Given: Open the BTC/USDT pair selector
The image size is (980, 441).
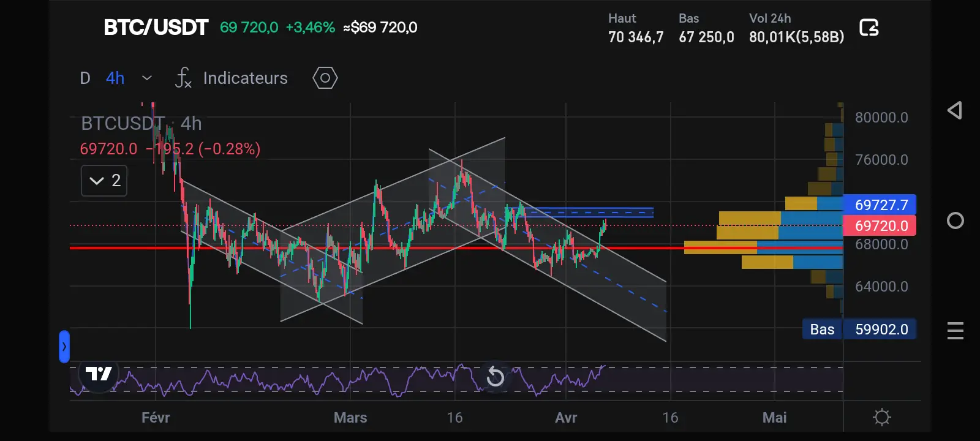Looking at the screenshot, I should click(156, 28).
